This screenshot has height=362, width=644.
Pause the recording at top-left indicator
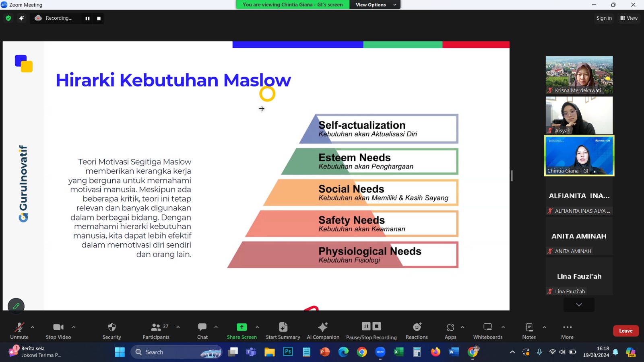87,19
